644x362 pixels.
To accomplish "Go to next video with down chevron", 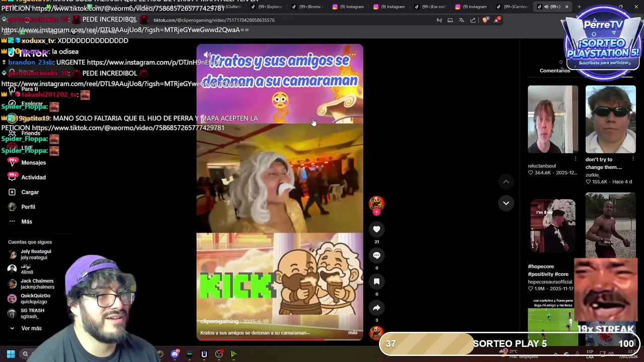I will tap(506, 203).
